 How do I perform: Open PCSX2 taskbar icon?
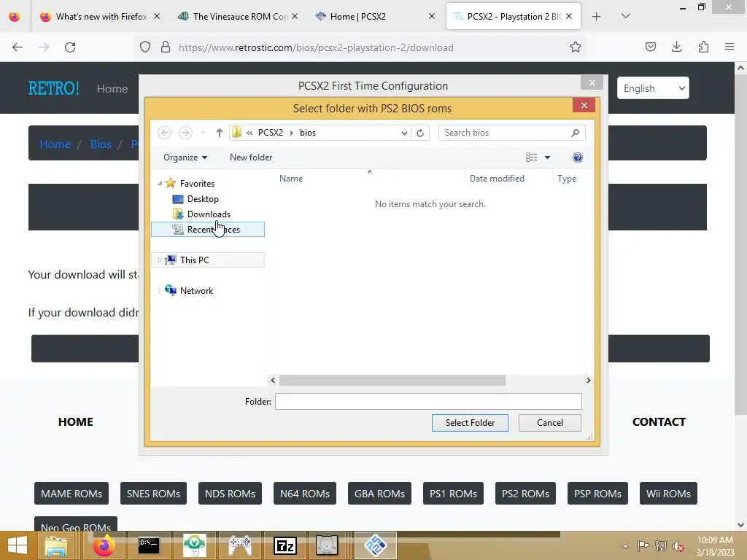point(376,545)
